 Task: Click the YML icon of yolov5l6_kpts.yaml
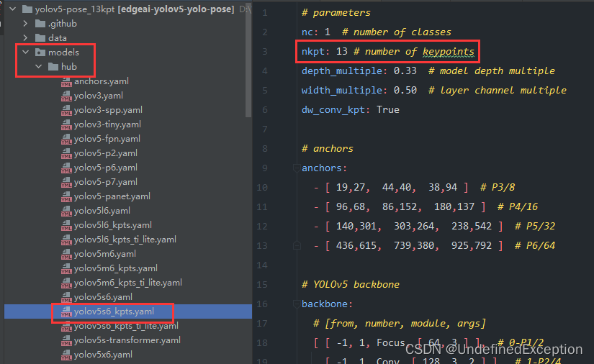tap(66, 225)
